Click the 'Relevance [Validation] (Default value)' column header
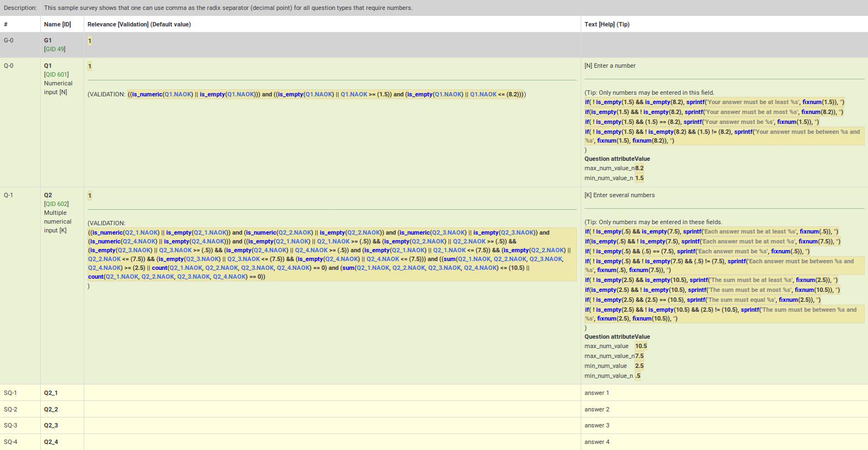 [x=139, y=24]
